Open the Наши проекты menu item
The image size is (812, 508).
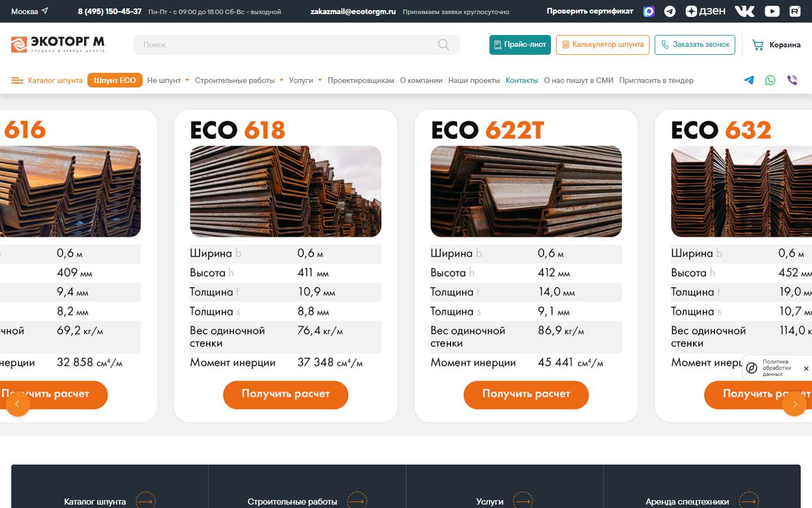[474, 80]
